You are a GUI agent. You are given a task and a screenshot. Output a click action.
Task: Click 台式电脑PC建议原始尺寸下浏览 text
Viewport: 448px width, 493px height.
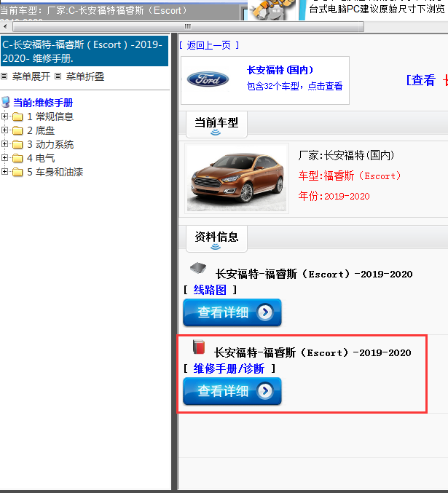(377, 9)
